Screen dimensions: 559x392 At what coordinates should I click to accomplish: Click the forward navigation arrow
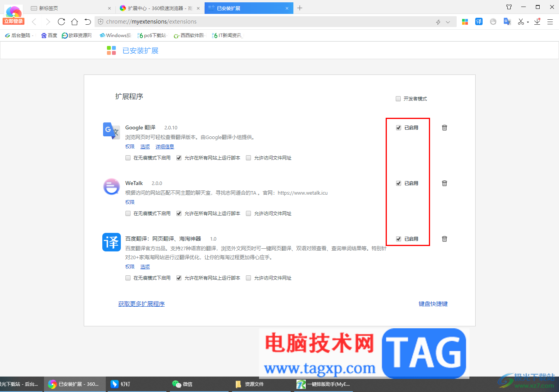(x=48, y=22)
